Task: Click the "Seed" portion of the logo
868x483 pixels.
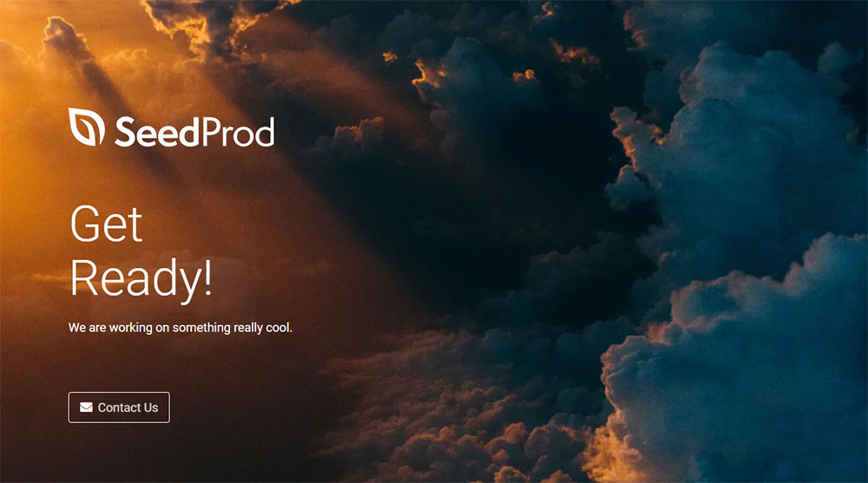Action: pos(147,132)
